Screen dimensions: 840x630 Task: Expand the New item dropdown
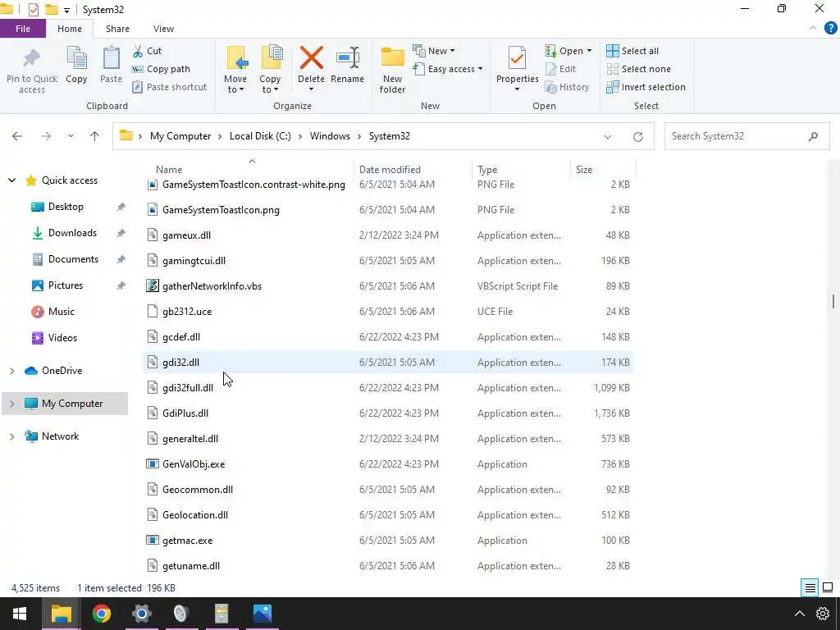click(x=434, y=51)
